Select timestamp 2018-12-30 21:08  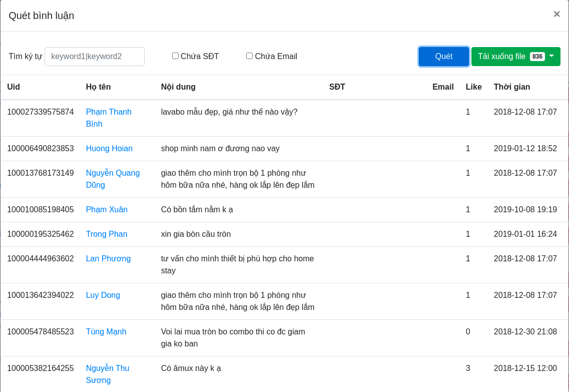click(x=525, y=332)
